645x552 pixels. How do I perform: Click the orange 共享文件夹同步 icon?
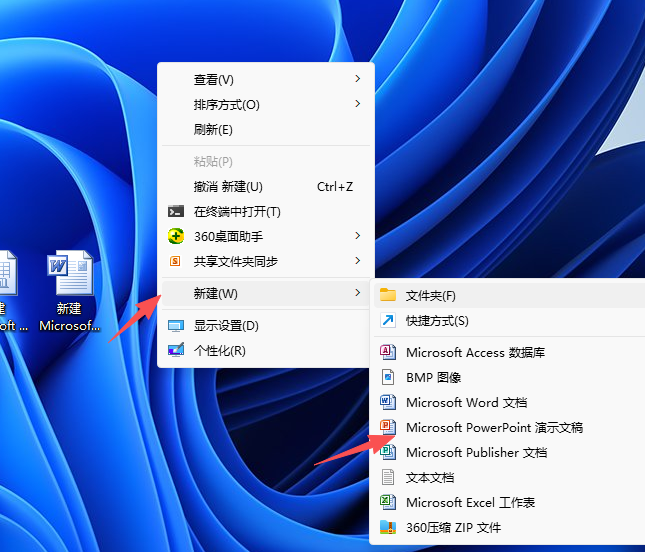pyautogui.click(x=175, y=261)
